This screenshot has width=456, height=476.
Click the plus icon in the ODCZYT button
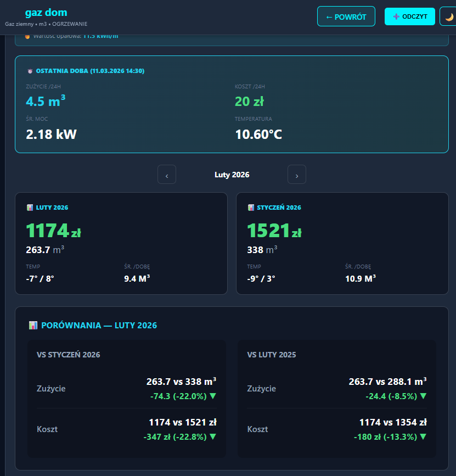(396, 17)
